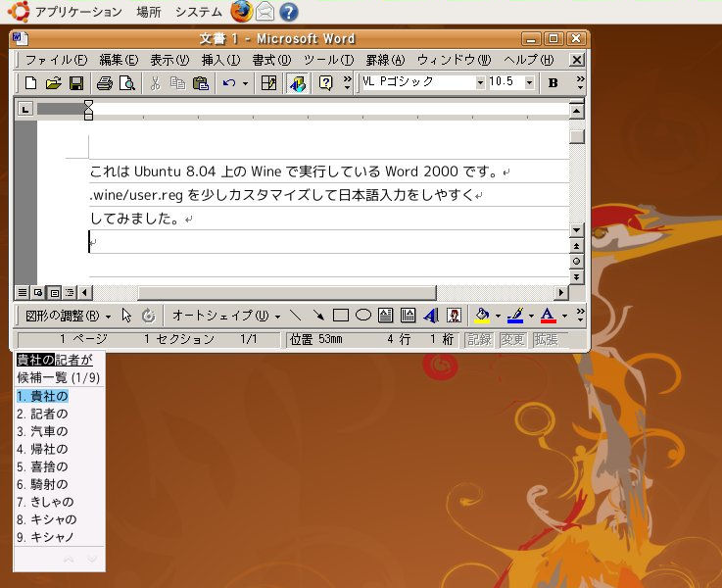Select the rectangle shape tool
The image size is (722, 588).
(x=340, y=316)
